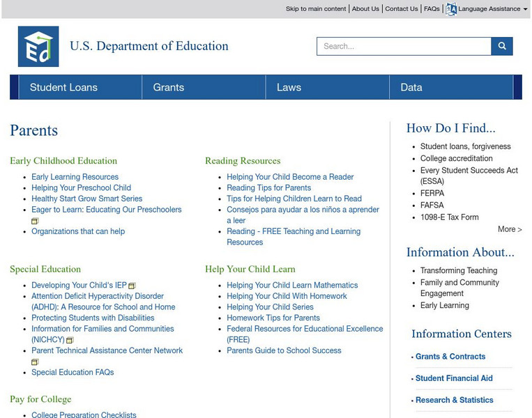Click external-link icon next to (NICHCY)

(x=70, y=340)
